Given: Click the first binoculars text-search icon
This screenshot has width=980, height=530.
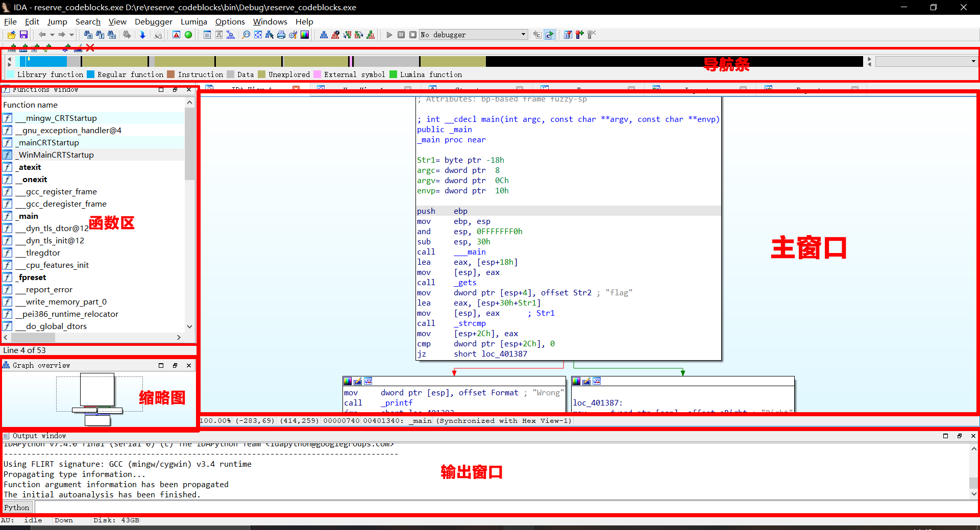Looking at the screenshot, I should (x=88, y=35).
